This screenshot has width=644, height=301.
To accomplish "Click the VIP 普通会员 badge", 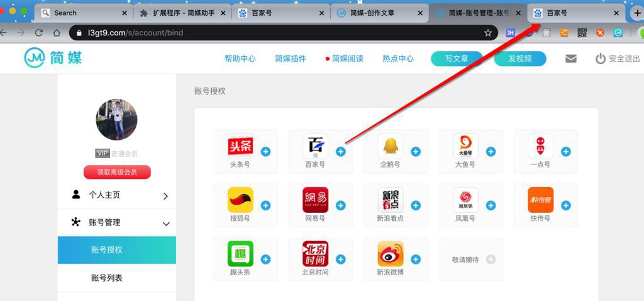I will (x=116, y=154).
